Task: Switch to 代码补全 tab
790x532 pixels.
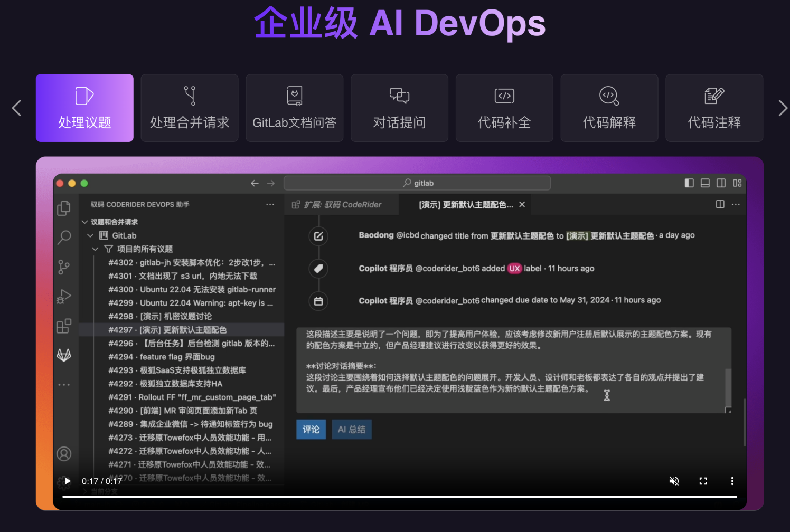Action: pos(504,108)
